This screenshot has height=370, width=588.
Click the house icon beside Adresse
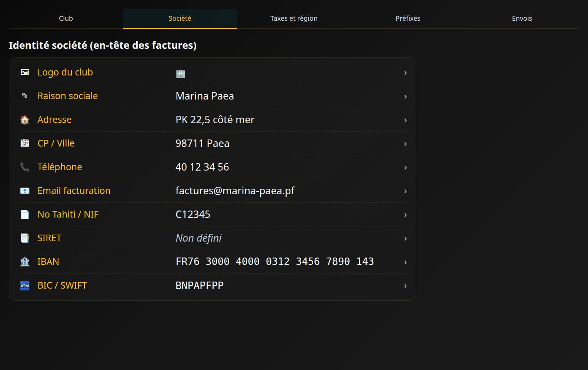coord(25,120)
